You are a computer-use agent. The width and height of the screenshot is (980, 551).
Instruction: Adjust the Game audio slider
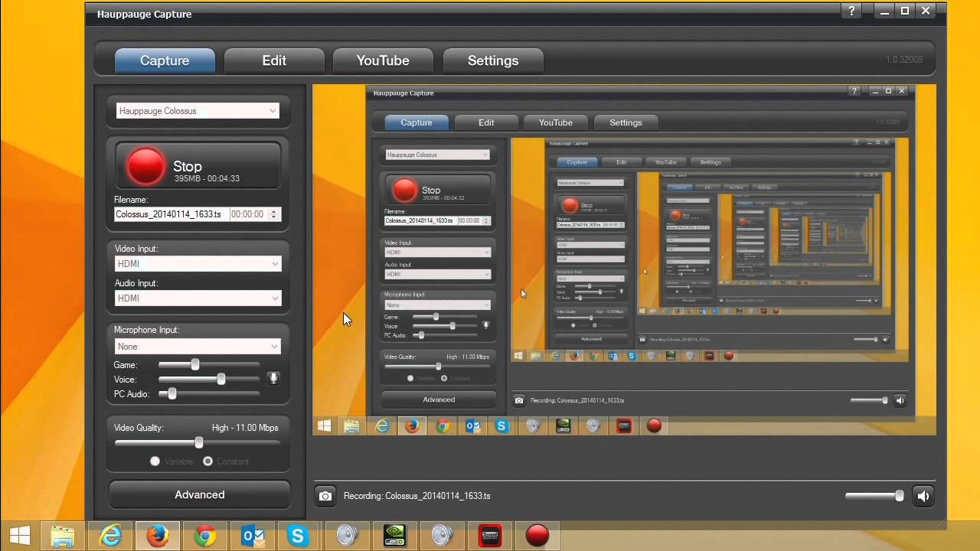pyautogui.click(x=195, y=365)
